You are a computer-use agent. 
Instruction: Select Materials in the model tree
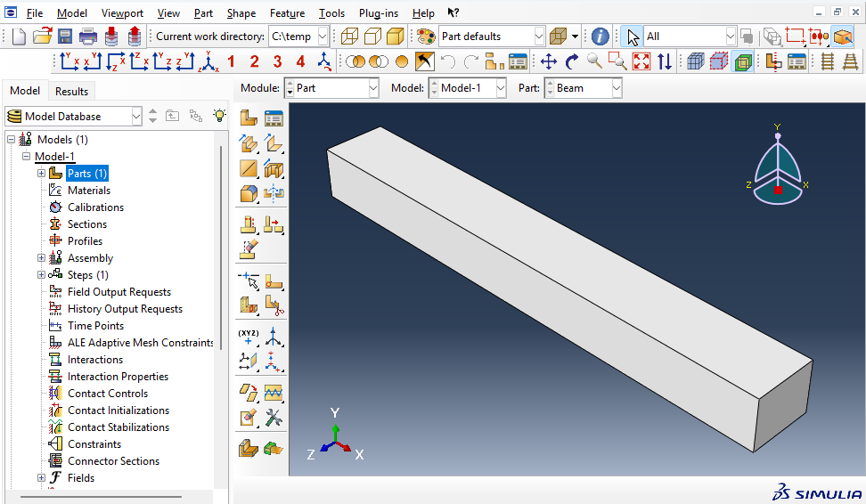tap(89, 191)
